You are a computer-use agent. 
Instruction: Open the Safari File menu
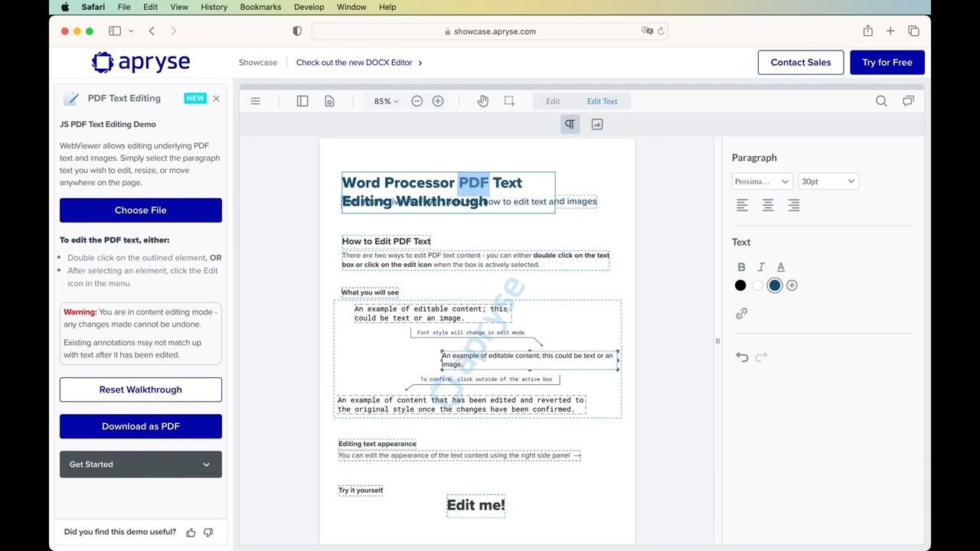(123, 7)
